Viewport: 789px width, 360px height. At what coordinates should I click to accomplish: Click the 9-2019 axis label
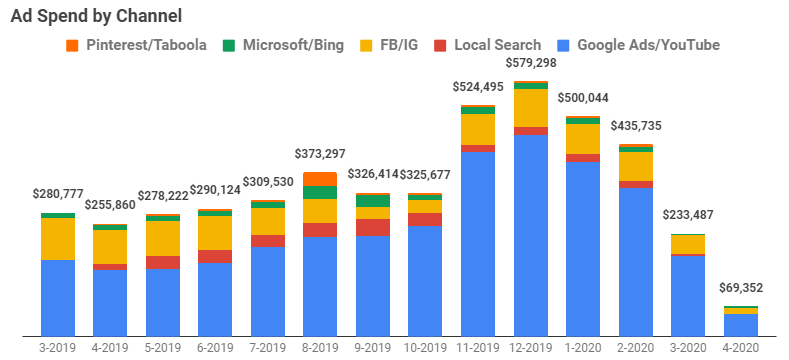(373, 348)
